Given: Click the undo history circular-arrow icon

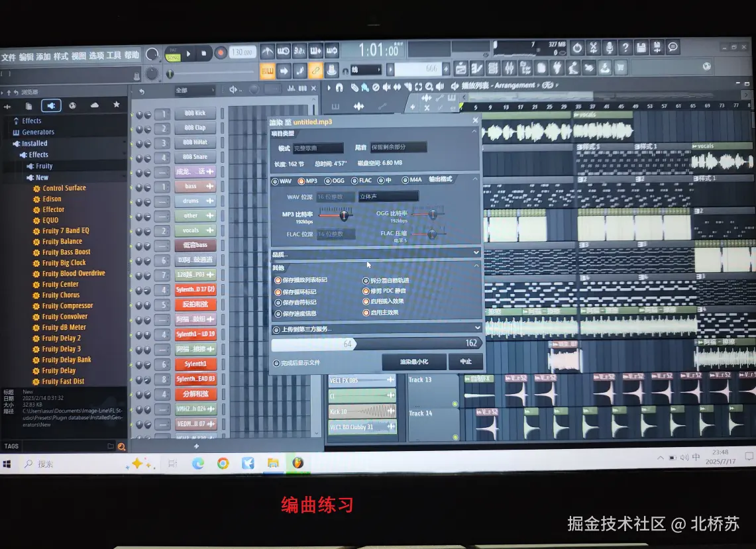Looking at the screenshot, I should 577,48.
